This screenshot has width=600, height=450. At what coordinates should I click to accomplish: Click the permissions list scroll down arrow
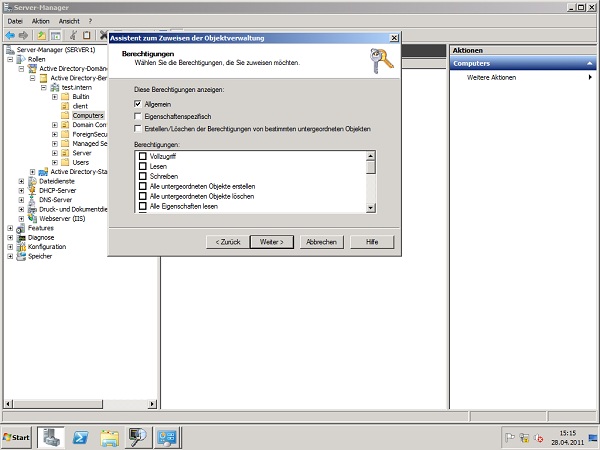point(370,208)
